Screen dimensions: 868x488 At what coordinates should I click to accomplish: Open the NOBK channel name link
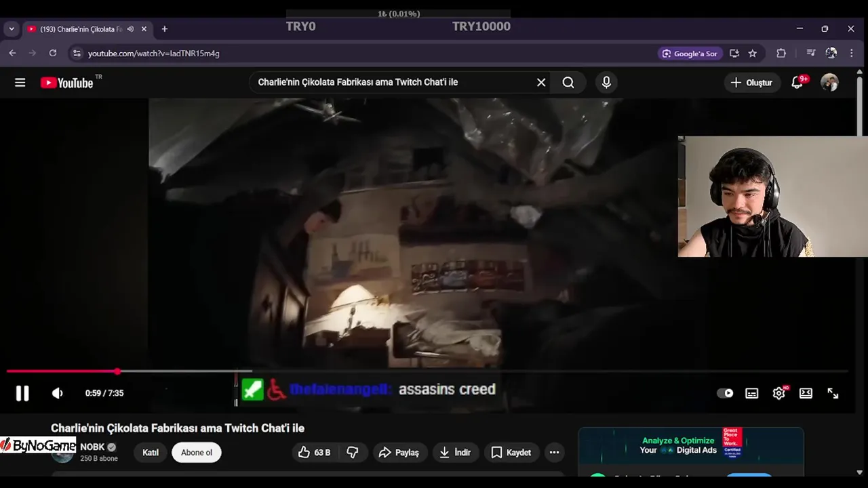[92, 447]
